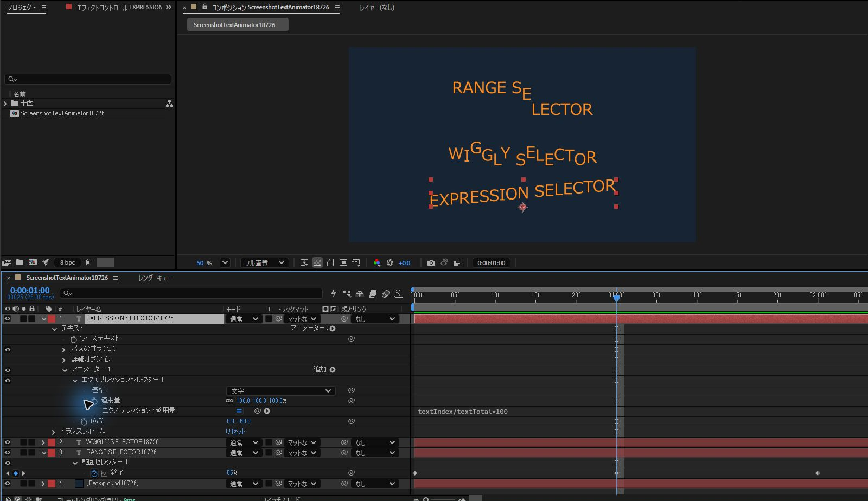The width and height of the screenshot is (868, 501).
Task: Toggle stopwatch for 終了 property
Action: [94, 473]
